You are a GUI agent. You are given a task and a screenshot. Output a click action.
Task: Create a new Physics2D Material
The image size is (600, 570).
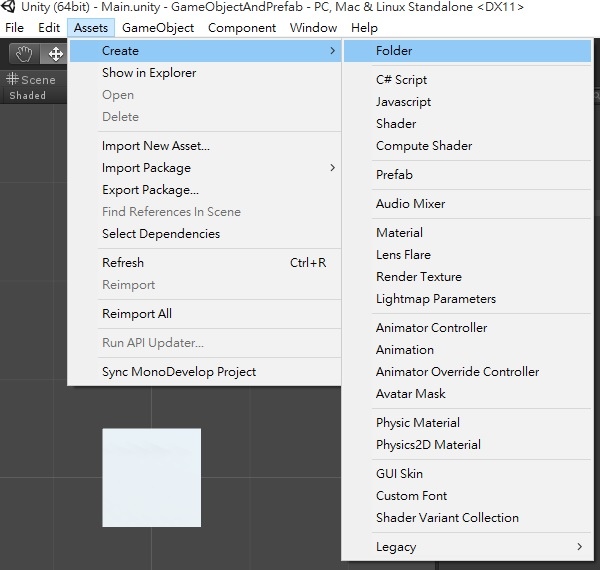coord(467,445)
